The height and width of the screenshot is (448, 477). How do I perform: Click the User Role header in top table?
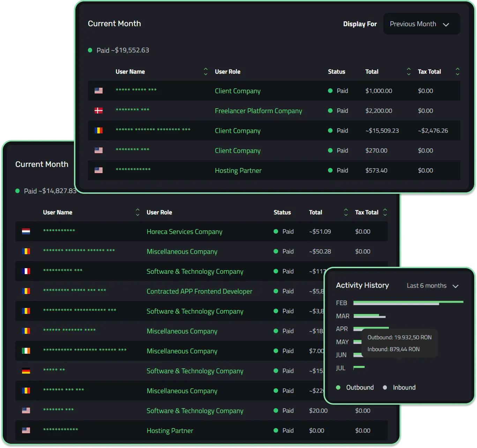[228, 72]
